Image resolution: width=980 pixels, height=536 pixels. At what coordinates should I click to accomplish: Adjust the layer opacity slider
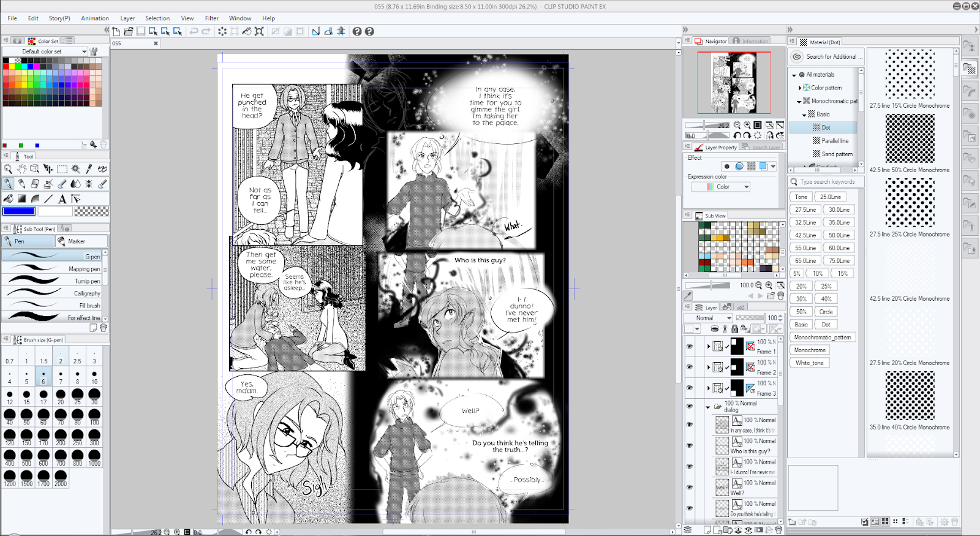point(750,318)
